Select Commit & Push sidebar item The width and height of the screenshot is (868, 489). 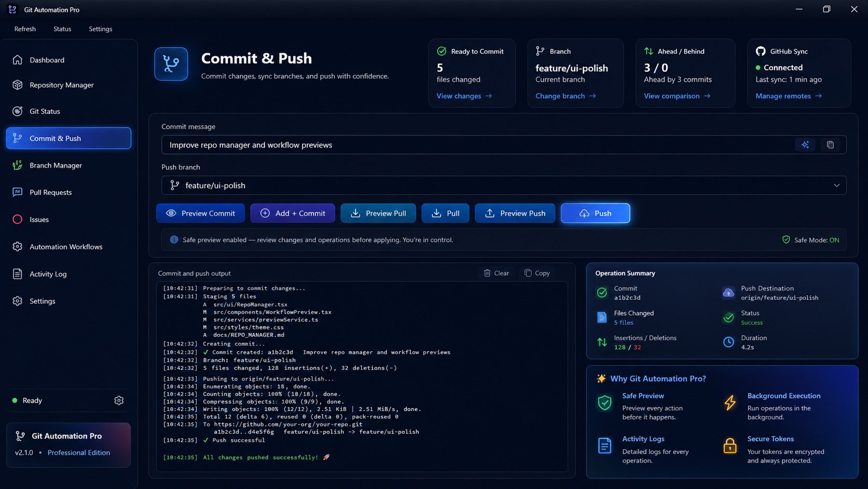pyautogui.click(x=69, y=138)
